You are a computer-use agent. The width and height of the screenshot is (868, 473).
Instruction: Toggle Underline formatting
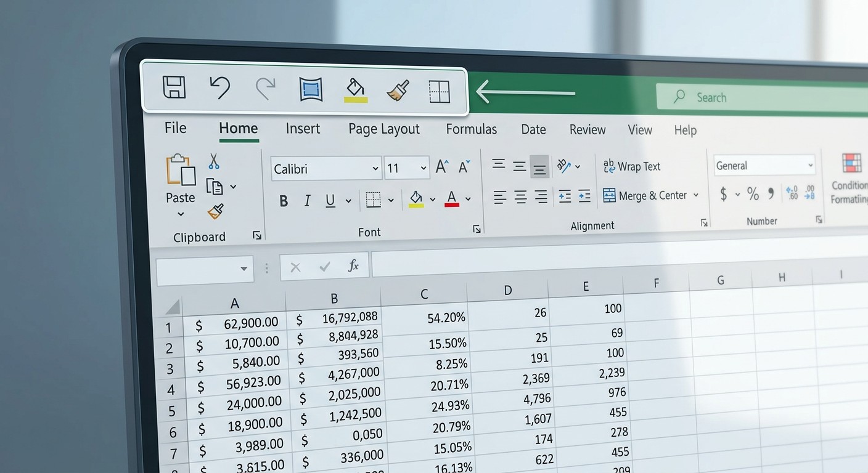330,200
